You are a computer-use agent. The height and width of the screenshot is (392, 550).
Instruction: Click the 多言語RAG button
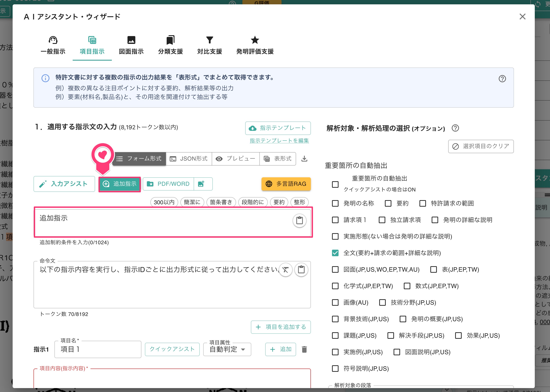(x=286, y=184)
